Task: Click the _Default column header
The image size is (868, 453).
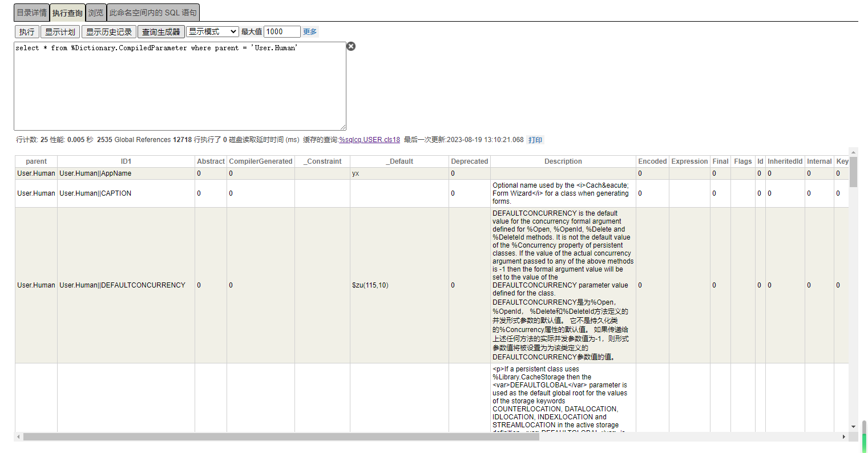Action: point(399,161)
